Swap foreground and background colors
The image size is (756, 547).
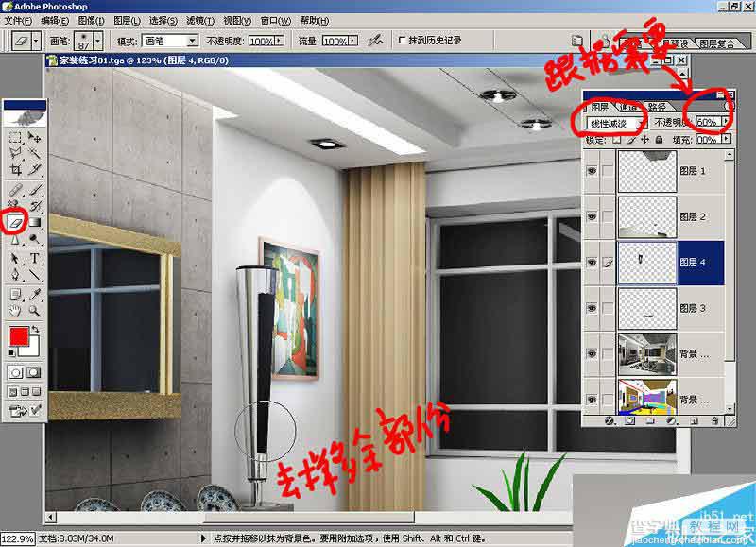[x=35, y=329]
